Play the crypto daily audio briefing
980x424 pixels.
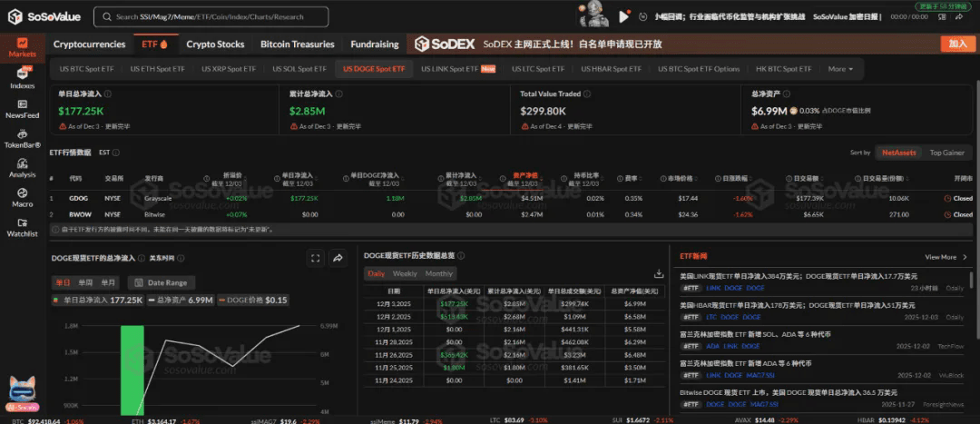[x=623, y=17]
